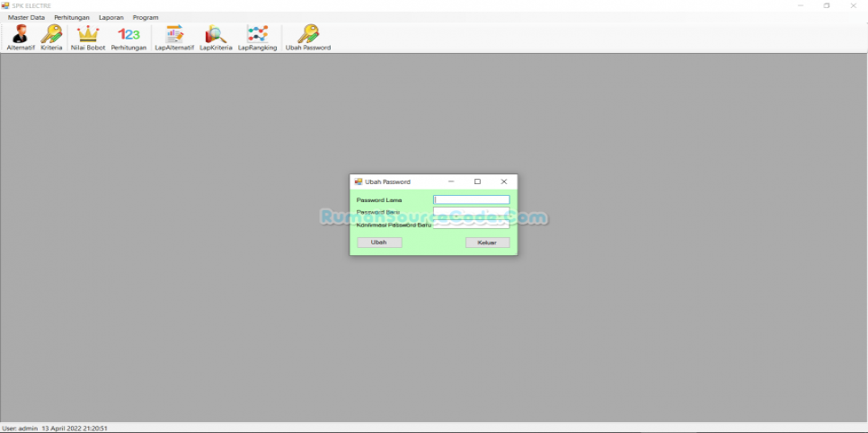The width and height of the screenshot is (868, 433).
Task: Open the Laporan menu
Action: (x=111, y=17)
